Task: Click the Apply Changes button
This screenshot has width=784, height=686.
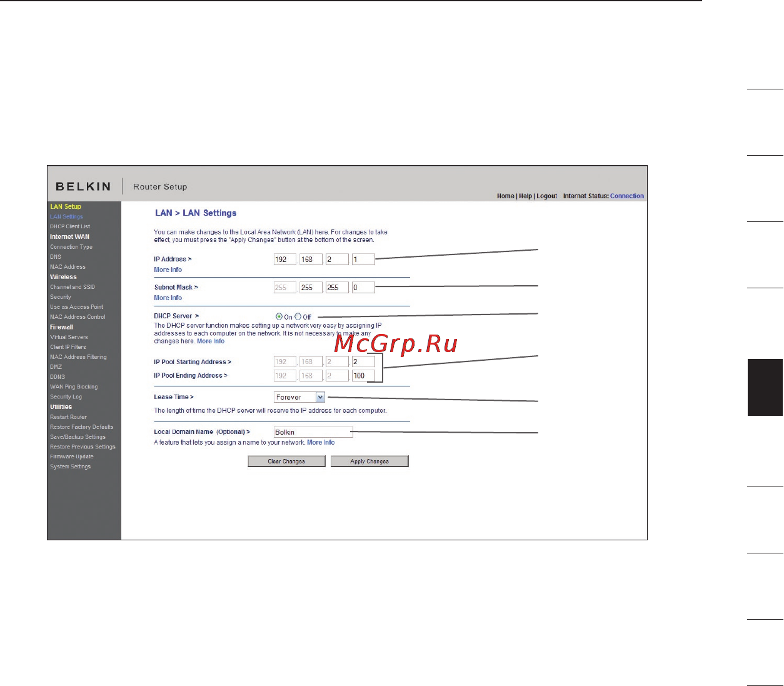Action: (x=369, y=462)
